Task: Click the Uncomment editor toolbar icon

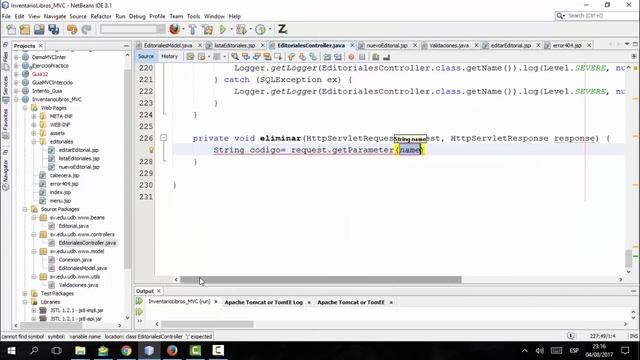Action: pyautogui.click(x=386, y=57)
